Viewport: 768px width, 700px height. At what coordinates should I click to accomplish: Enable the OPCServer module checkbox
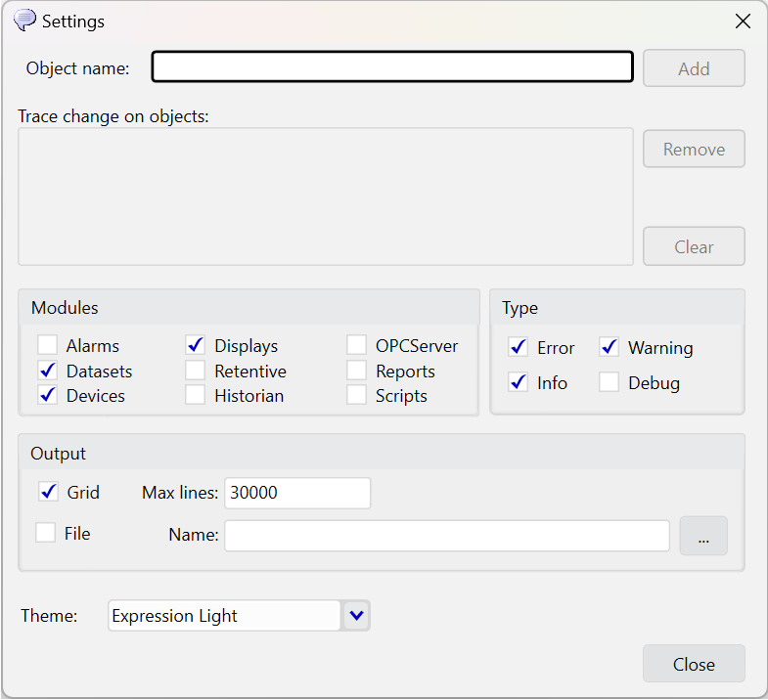click(356, 344)
